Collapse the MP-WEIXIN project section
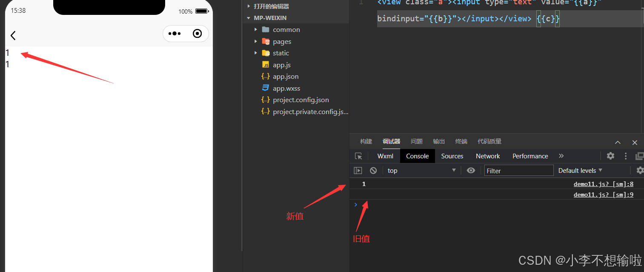Screen dimensions: 644x272 [x=249, y=18]
